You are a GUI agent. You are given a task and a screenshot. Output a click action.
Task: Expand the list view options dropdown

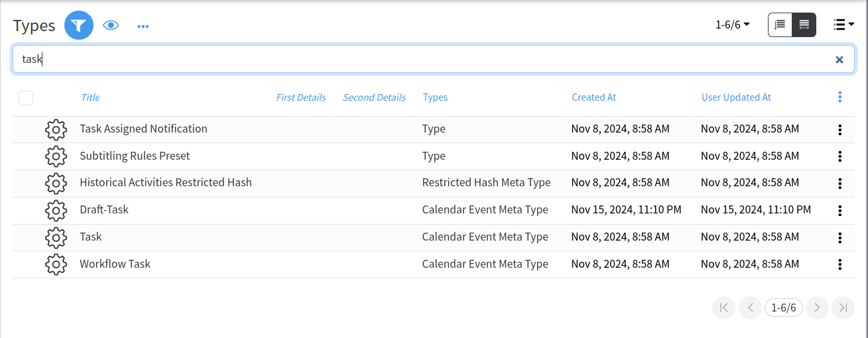tap(843, 25)
